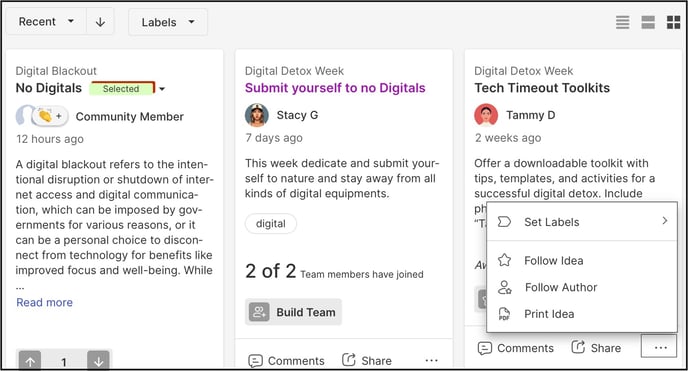The height and width of the screenshot is (371, 688).
Task: Open Comments on Tech Timeout Toolkits
Action: click(x=516, y=348)
